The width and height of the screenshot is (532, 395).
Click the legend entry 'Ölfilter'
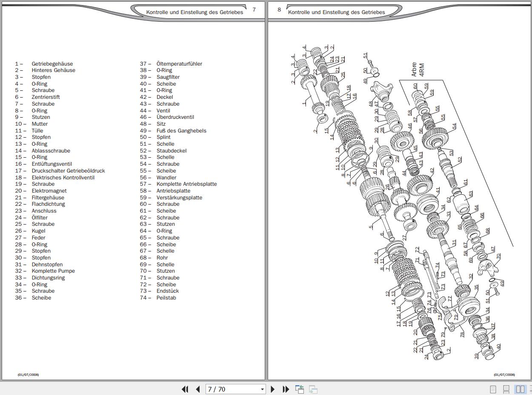click(40, 218)
